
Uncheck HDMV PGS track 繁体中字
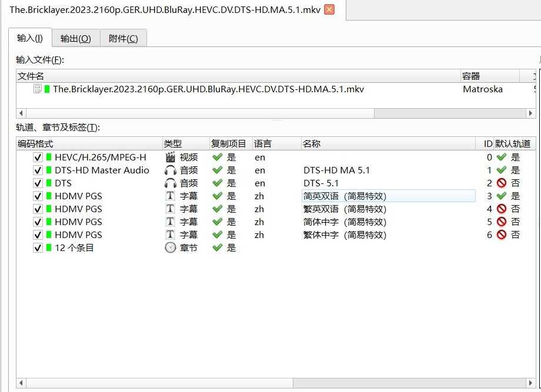pyautogui.click(x=38, y=234)
